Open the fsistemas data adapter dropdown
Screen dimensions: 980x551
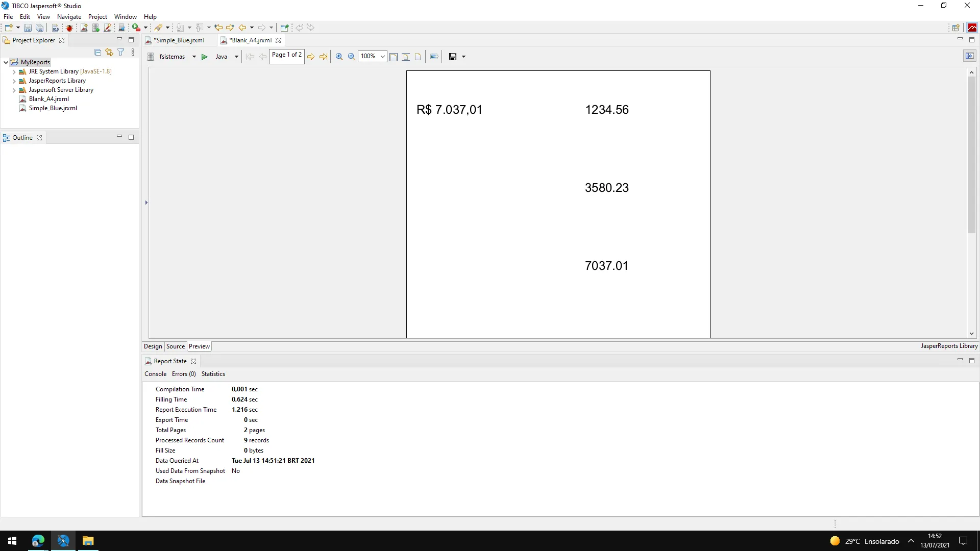pyautogui.click(x=194, y=57)
